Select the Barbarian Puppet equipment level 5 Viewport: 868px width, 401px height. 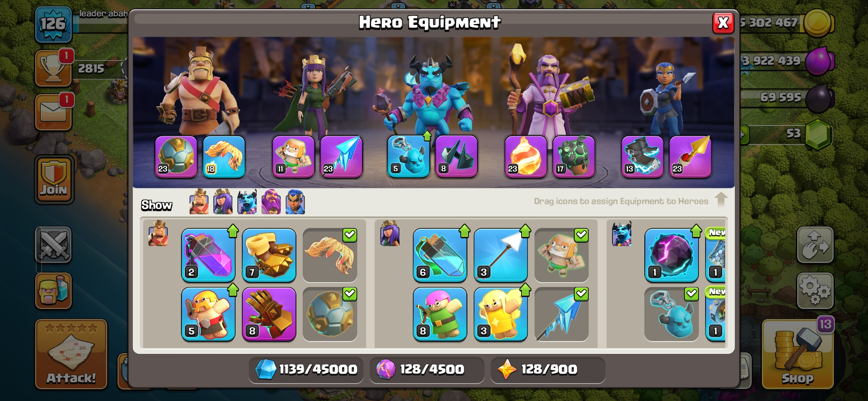[x=208, y=314]
